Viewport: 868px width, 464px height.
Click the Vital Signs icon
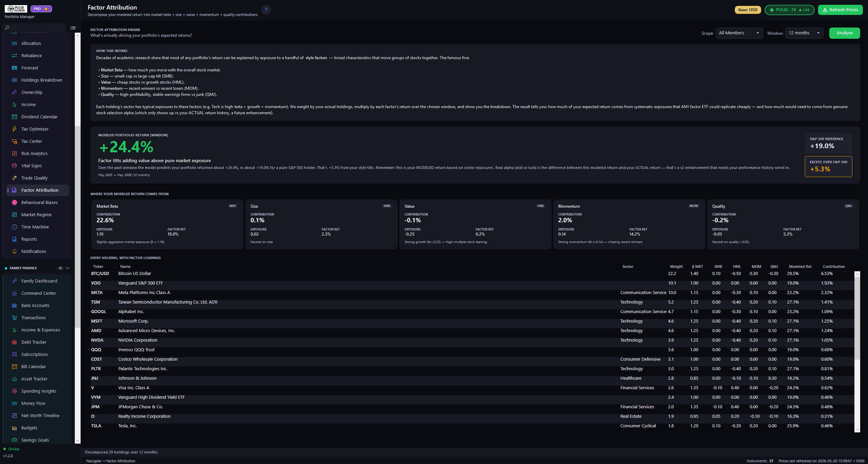click(x=14, y=166)
